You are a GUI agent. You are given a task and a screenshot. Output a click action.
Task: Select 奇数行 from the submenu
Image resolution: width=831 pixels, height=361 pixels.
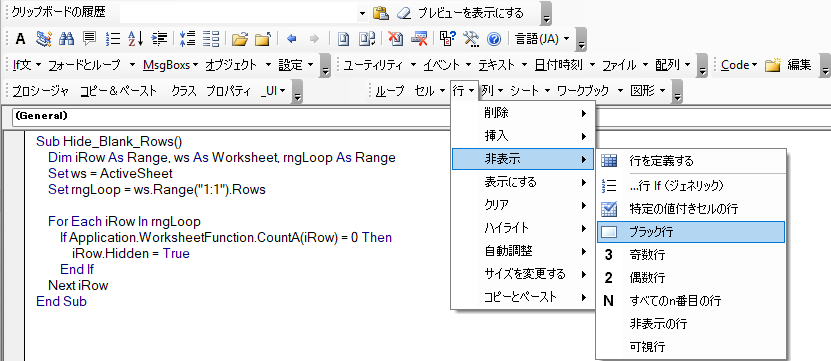[x=690, y=254]
